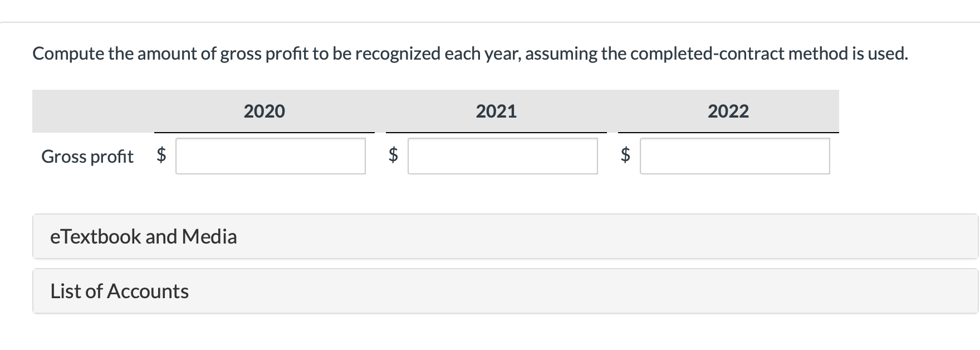The height and width of the screenshot is (350, 980).
Task: Select the 2020 column header
Action: [x=264, y=111]
